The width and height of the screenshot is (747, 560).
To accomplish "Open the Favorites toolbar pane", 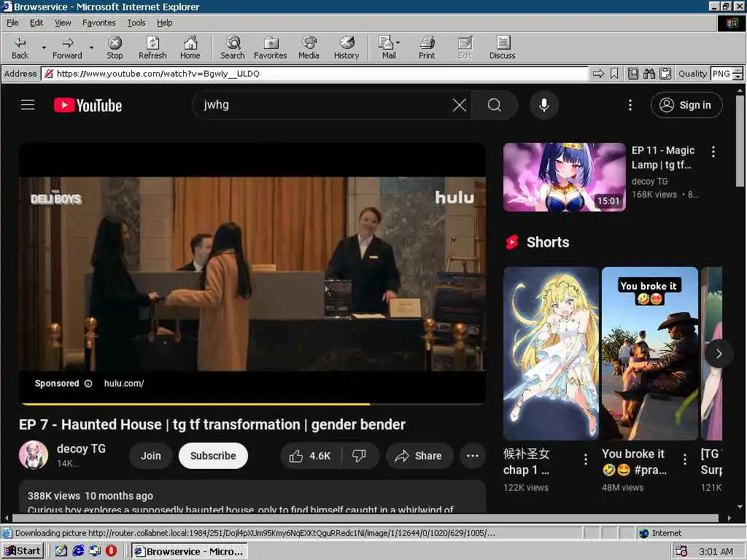I will (x=270, y=47).
